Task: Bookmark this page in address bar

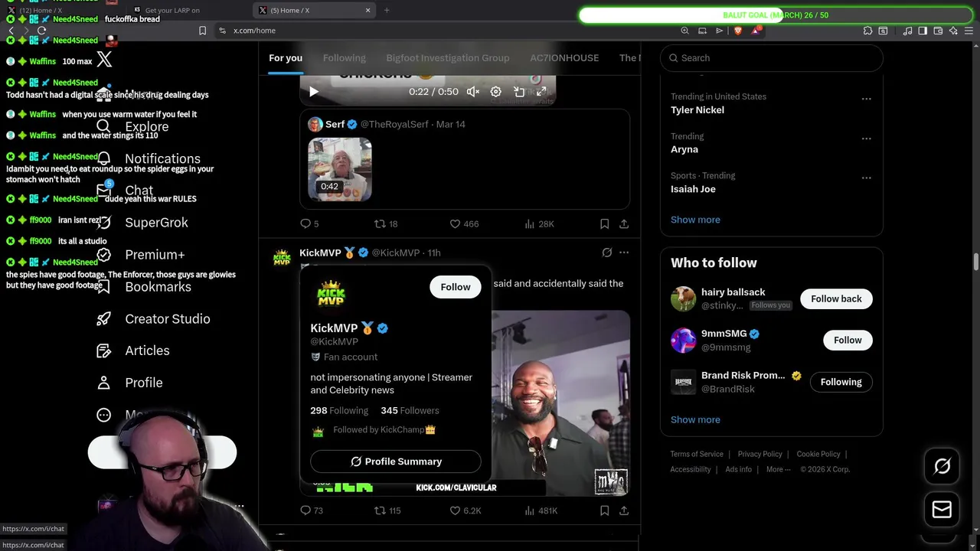Action: tap(202, 31)
